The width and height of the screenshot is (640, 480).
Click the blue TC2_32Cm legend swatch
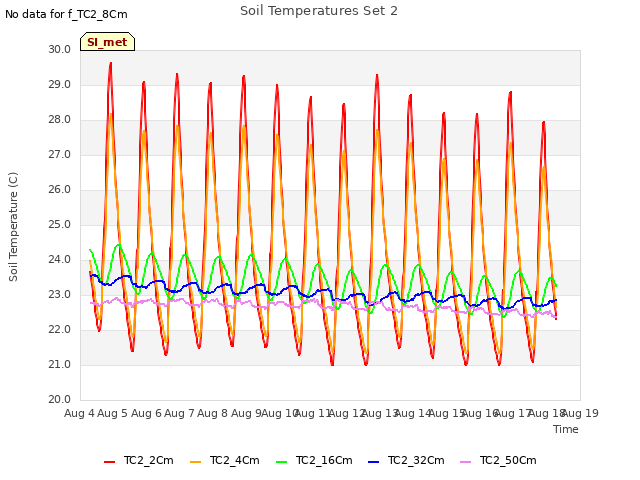point(373,462)
